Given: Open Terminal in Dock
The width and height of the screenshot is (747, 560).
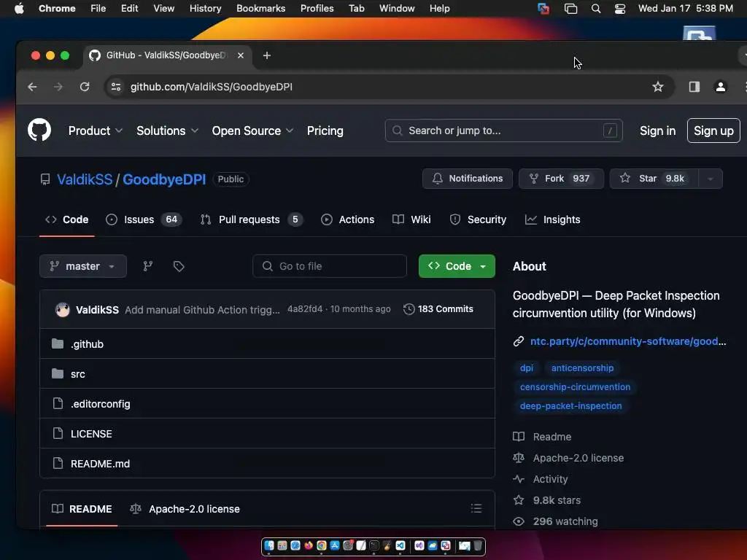Looking at the screenshot, I should (x=374, y=545).
